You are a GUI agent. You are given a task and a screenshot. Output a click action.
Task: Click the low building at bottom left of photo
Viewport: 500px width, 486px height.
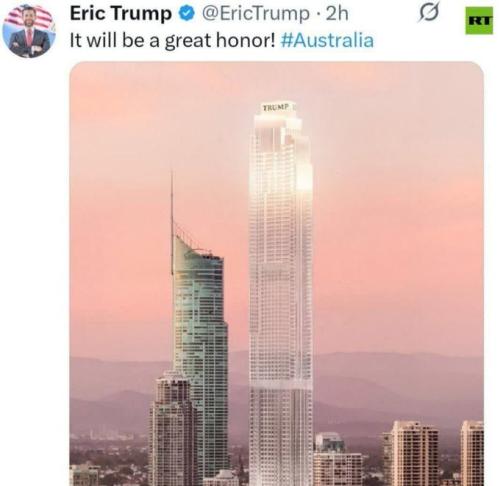click(85, 475)
